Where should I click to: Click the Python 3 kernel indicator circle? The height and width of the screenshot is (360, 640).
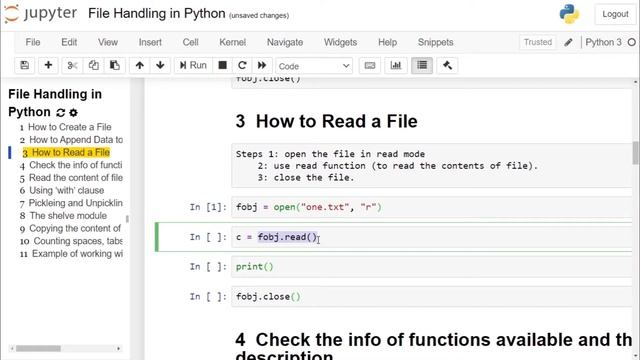(631, 42)
